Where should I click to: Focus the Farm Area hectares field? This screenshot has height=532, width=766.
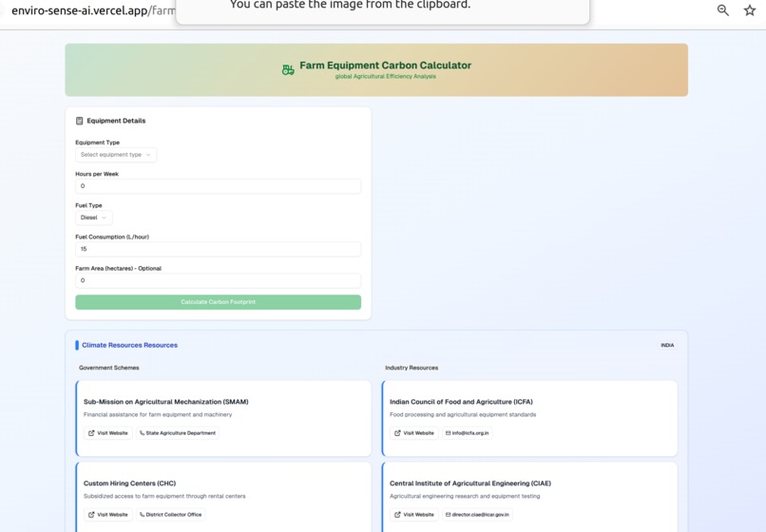click(x=218, y=280)
